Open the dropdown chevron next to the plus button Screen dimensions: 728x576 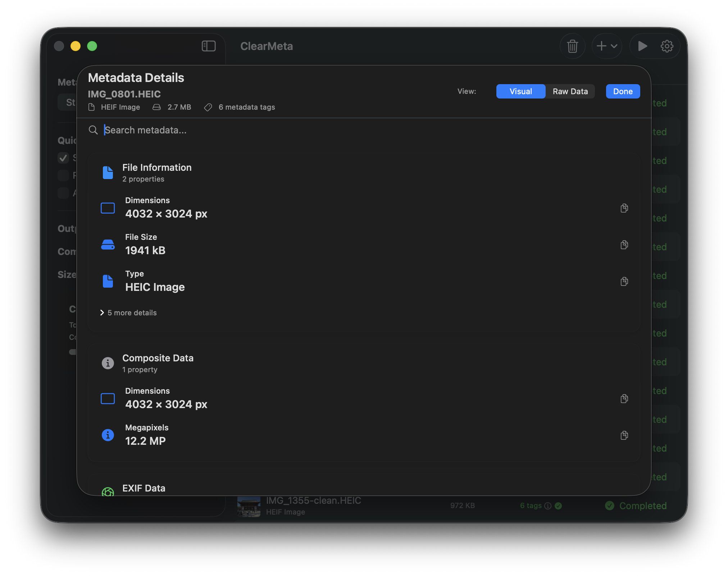click(614, 46)
